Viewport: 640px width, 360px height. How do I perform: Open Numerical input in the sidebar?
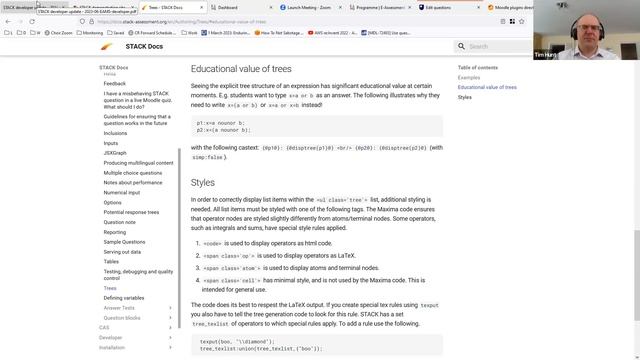pyautogui.click(x=122, y=192)
